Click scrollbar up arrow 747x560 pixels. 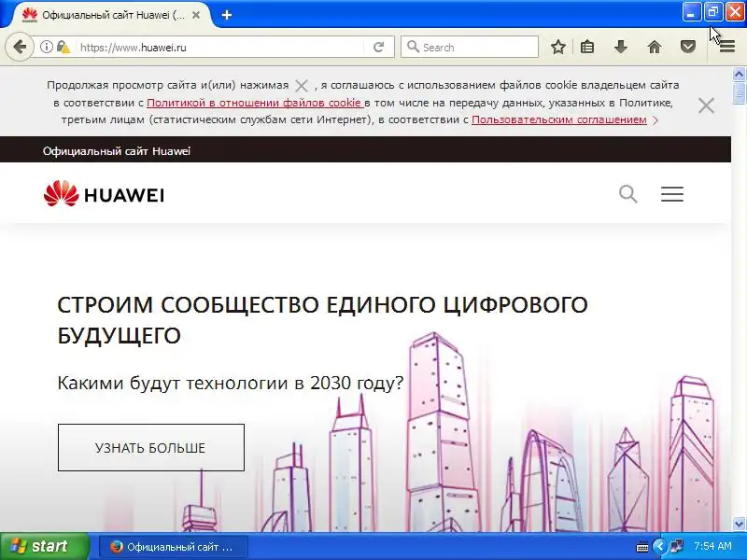(x=739, y=74)
